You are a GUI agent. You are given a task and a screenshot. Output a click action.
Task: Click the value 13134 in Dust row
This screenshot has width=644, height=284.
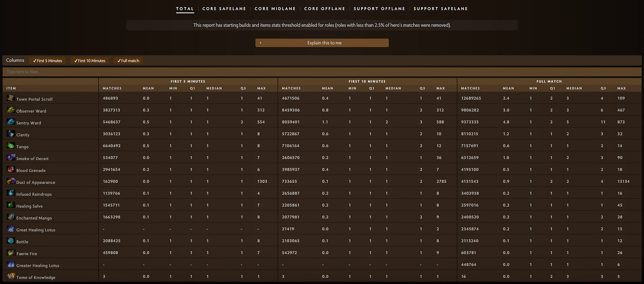[x=624, y=182]
